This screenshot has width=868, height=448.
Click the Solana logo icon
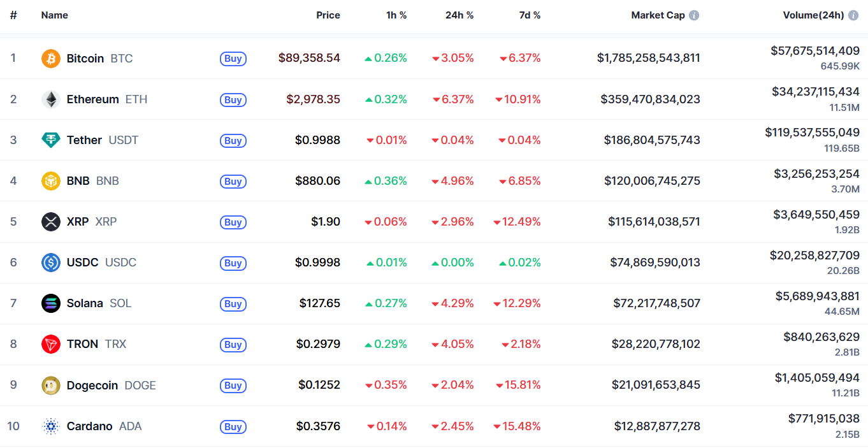point(51,303)
